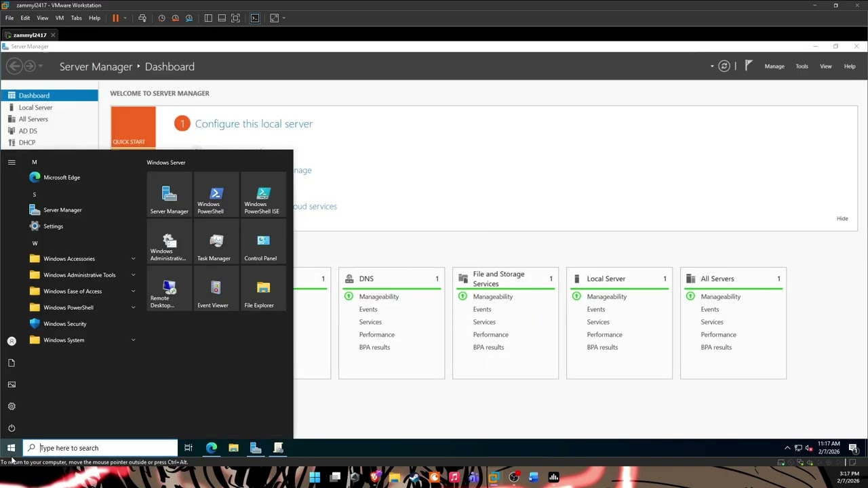Open Task View in the guest taskbar

tap(189, 448)
